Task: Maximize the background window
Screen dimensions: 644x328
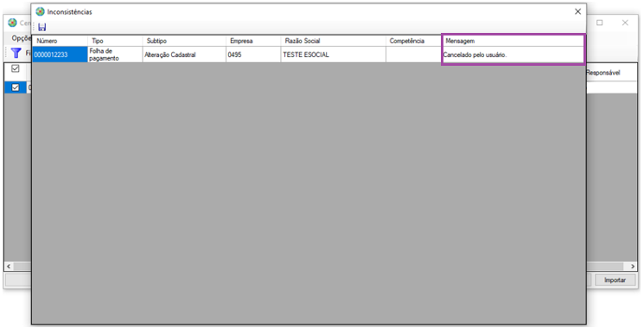Action: tap(600, 23)
